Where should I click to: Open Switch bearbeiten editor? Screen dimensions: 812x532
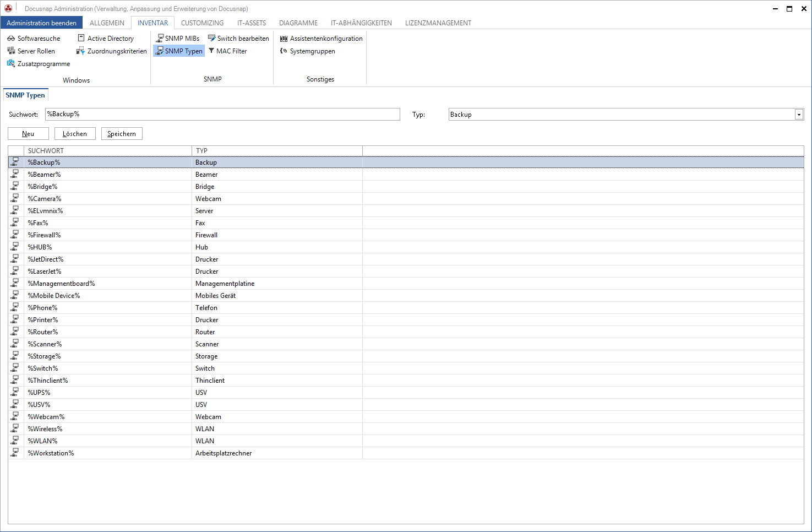point(238,39)
